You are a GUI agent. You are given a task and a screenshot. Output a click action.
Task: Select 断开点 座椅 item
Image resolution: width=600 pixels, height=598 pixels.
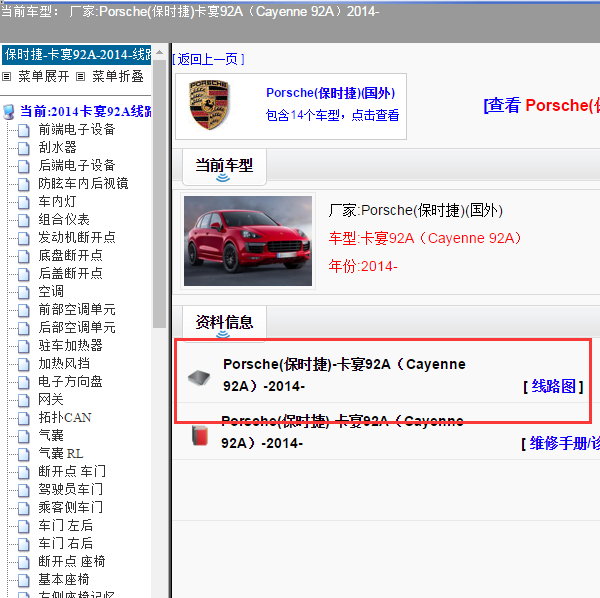[x=72, y=561]
